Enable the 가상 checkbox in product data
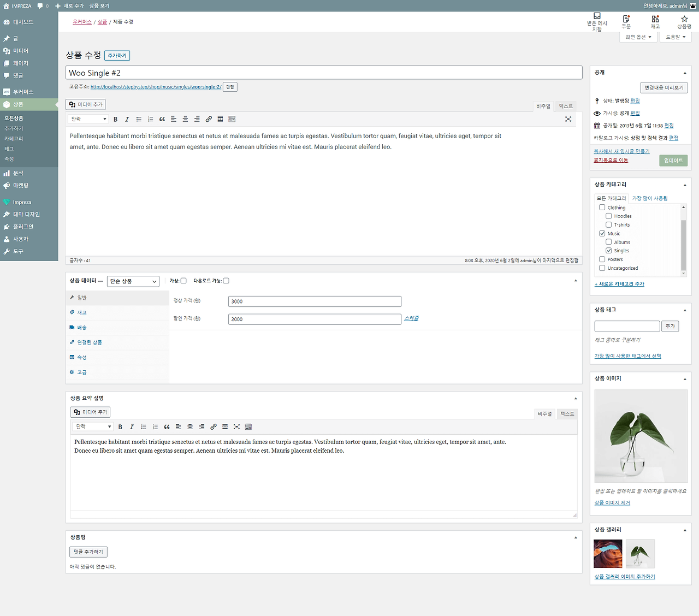Image resolution: width=699 pixels, height=616 pixels. (x=183, y=280)
